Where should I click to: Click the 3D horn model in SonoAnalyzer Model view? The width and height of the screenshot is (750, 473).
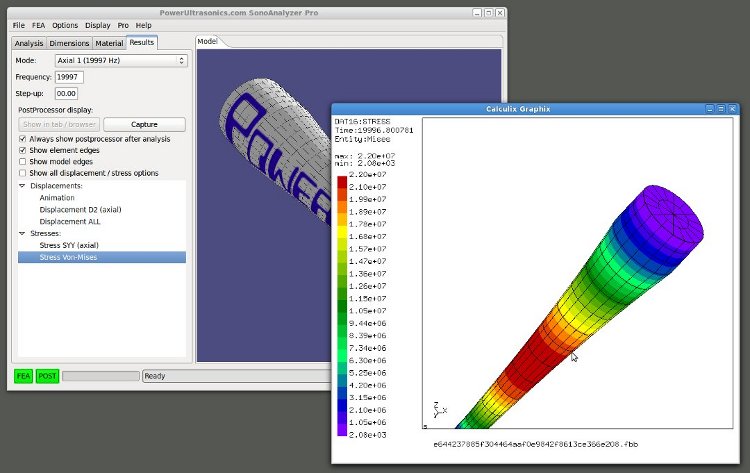tap(275, 151)
